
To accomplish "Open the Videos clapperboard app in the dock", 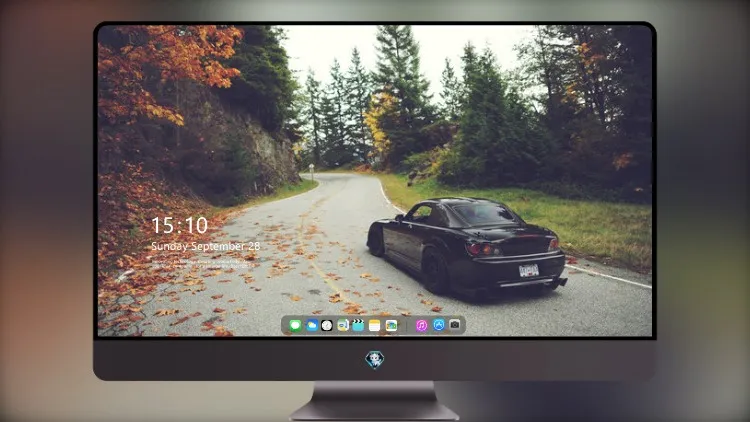I will point(358,325).
